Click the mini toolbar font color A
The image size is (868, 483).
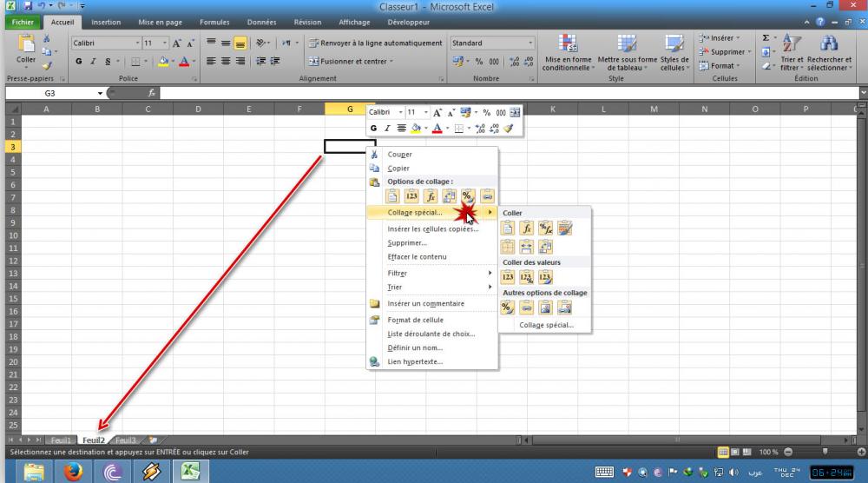(x=437, y=129)
